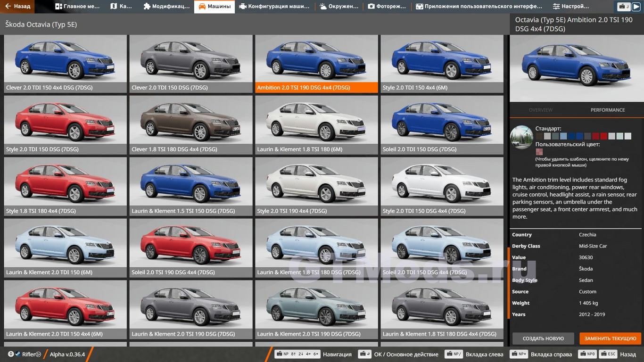The height and width of the screenshot is (362, 644).
Task: Pick Laurin & Klement 1.8 TSI 180 DSG 4x4
Action: click(442, 310)
